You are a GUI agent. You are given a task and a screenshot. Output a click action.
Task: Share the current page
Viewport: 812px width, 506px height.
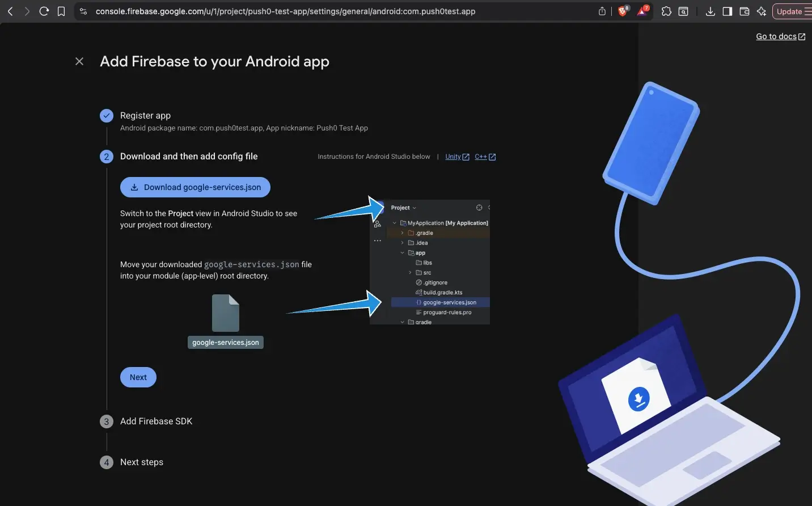click(602, 11)
